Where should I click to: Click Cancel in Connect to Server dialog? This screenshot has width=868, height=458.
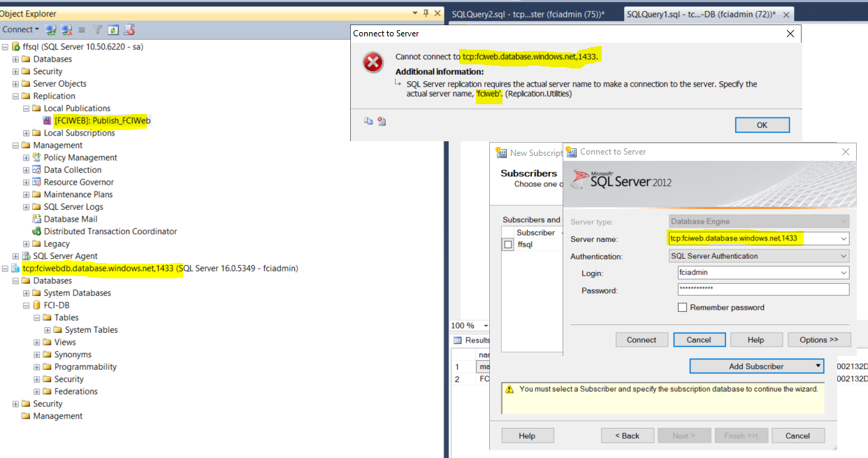coord(699,340)
